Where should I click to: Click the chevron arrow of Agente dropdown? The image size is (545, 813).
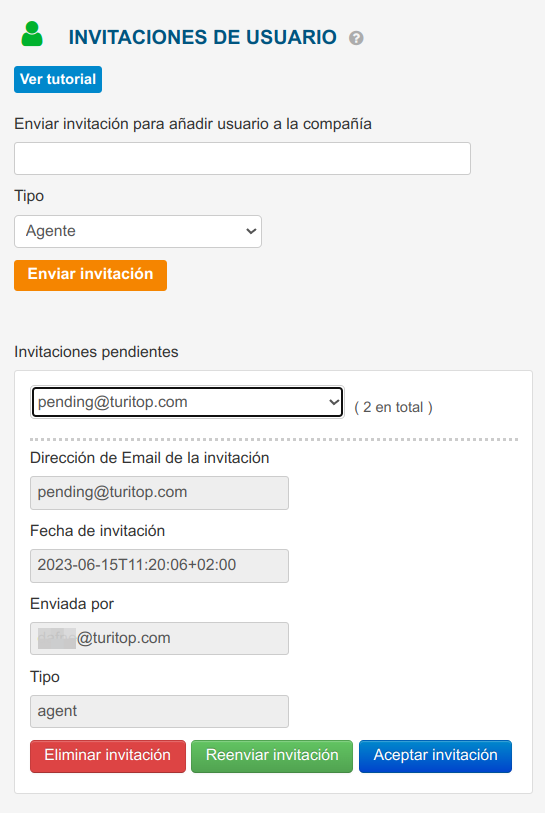(x=251, y=231)
